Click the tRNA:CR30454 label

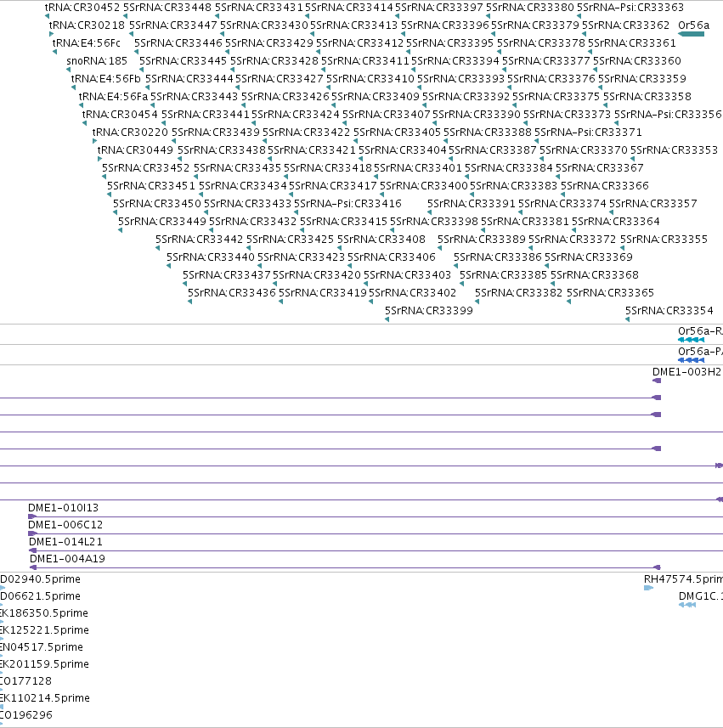tap(120, 114)
